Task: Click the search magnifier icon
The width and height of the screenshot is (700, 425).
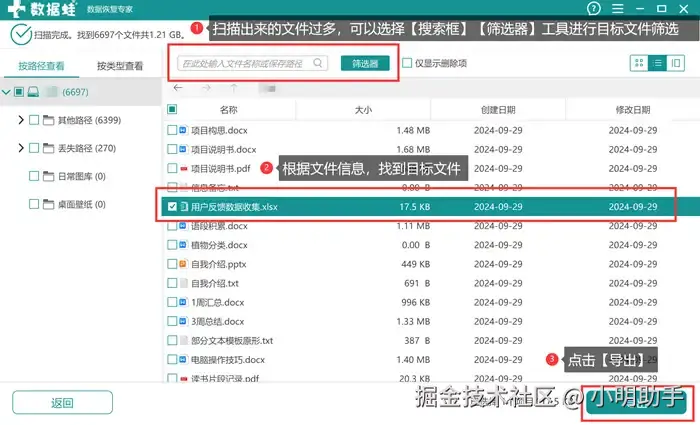Action: (317, 63)
